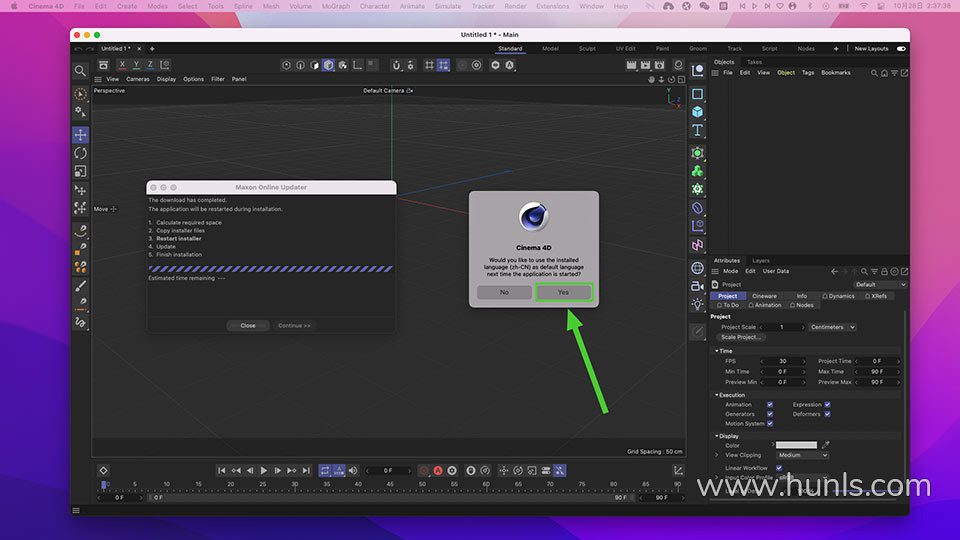Click the Scale Project... button
960x540 pixels.
pyautogui.click(x=741, y=337)
